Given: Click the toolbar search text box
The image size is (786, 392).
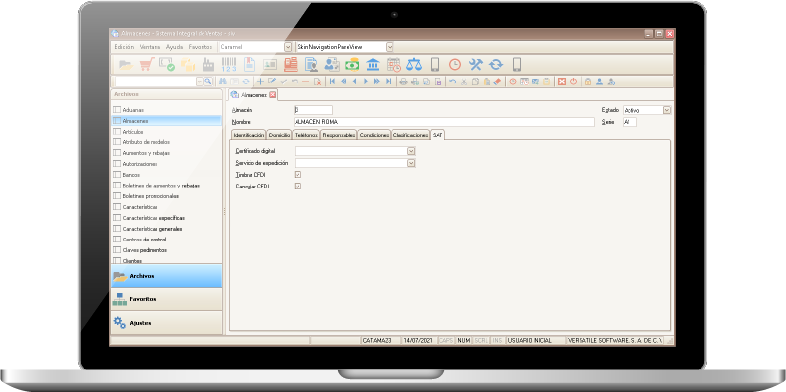Looking at the screenshot, I should coord(156,81).
